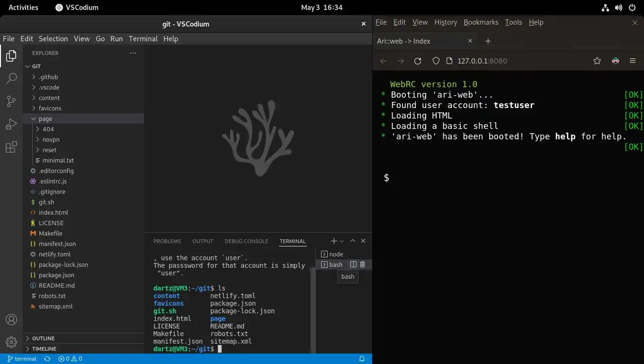
Task: Open the Extensions view
Action: pyautogui.click(x=11, y=147)
